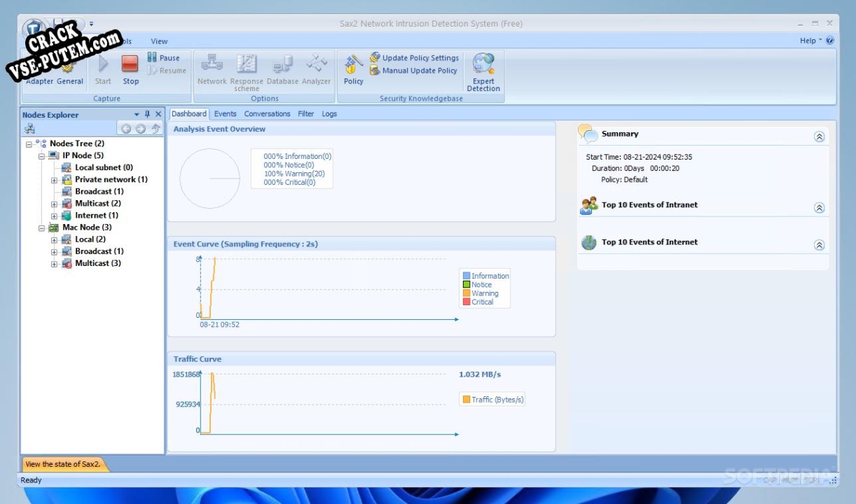Click the Nodes Explorer up arrow icon
Screen dimensions: 856x504
click(156, 129)
